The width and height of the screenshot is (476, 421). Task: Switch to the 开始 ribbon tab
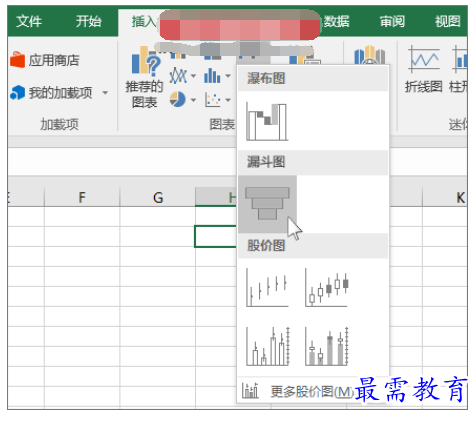pos(88,21)
